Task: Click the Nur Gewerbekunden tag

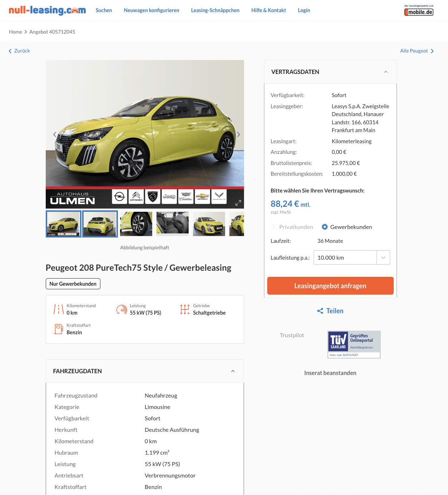Action: 73,284
